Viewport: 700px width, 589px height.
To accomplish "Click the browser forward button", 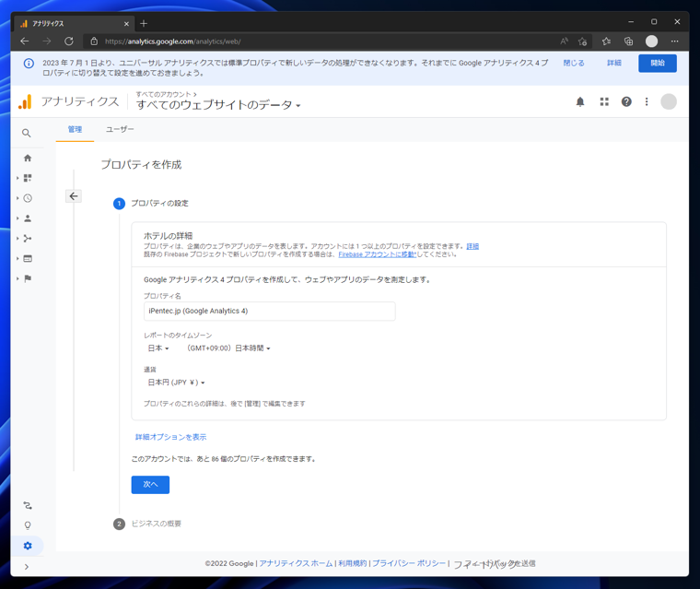I will click(x=46, y=41).
